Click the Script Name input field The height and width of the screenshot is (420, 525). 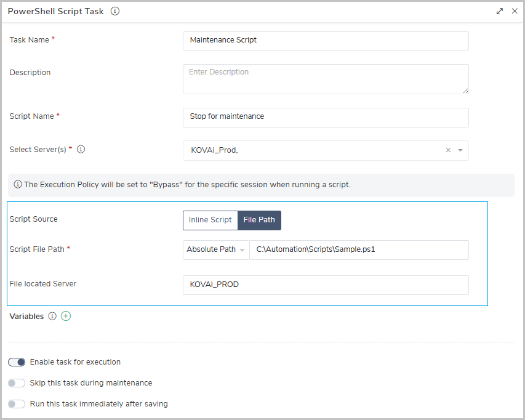(326, 117)
